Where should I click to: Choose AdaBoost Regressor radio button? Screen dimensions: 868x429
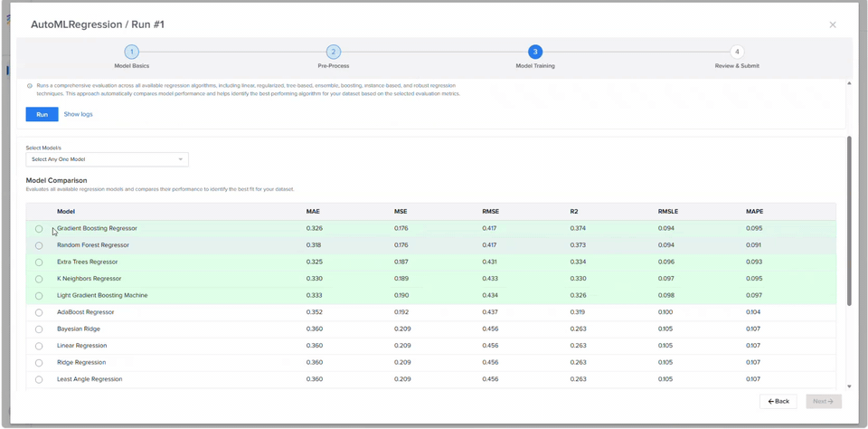point(39,312)
